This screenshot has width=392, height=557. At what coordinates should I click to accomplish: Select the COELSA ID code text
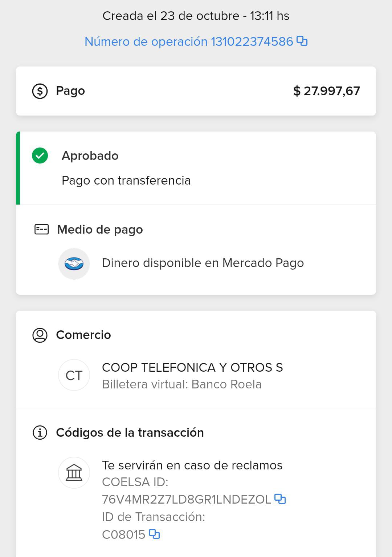coord(186,499)
